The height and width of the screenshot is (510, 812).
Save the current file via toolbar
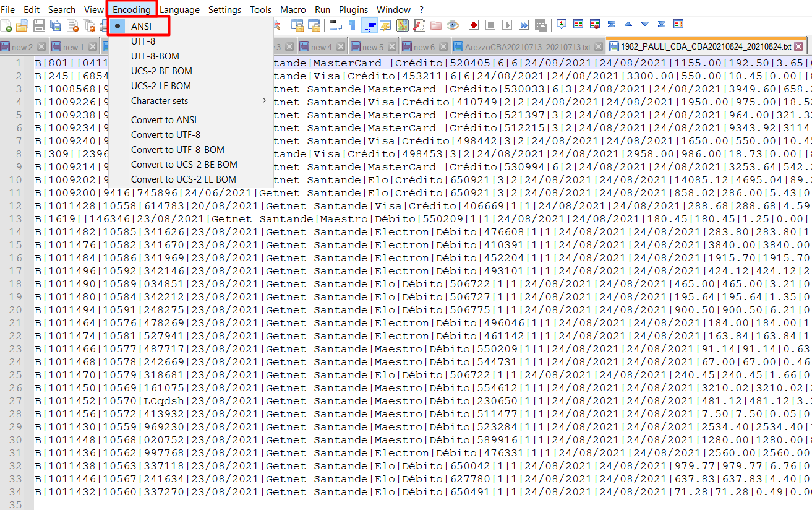click(x=39, y=25)
